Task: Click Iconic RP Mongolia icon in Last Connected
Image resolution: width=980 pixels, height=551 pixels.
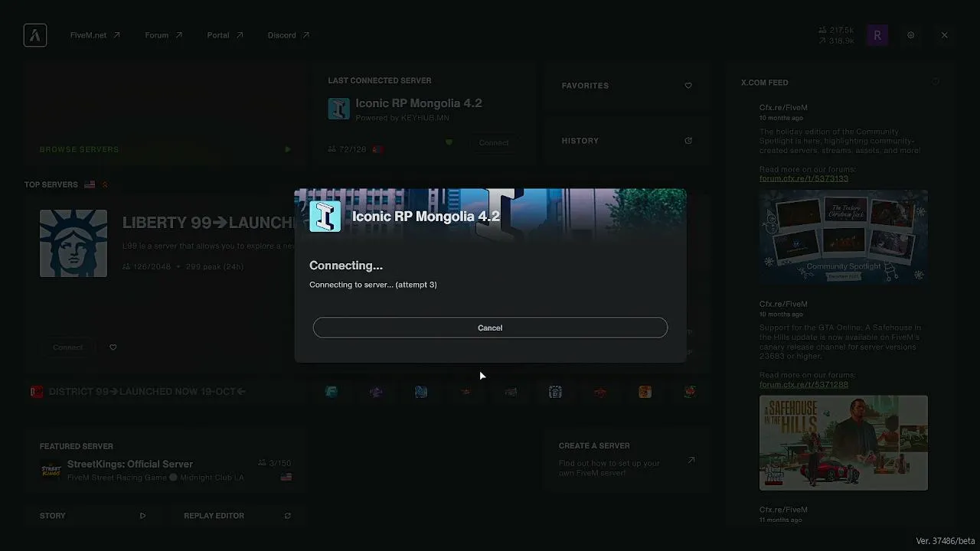Action: pos(338,108)
